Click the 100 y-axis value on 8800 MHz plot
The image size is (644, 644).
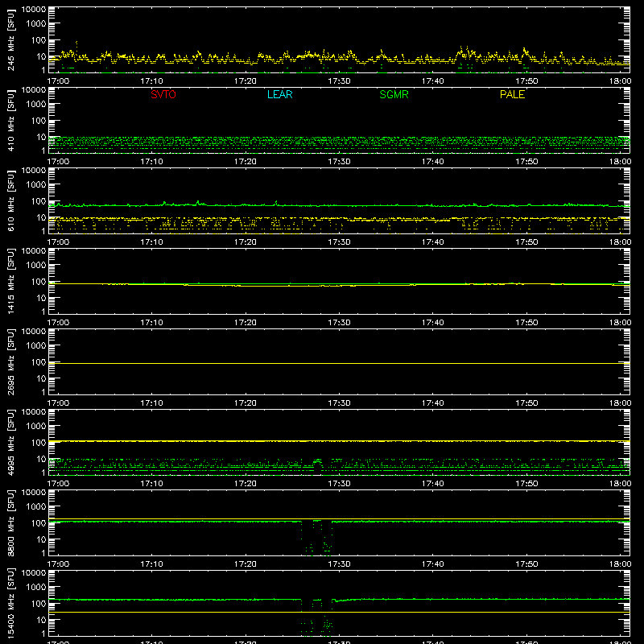(x=39, y=523)
